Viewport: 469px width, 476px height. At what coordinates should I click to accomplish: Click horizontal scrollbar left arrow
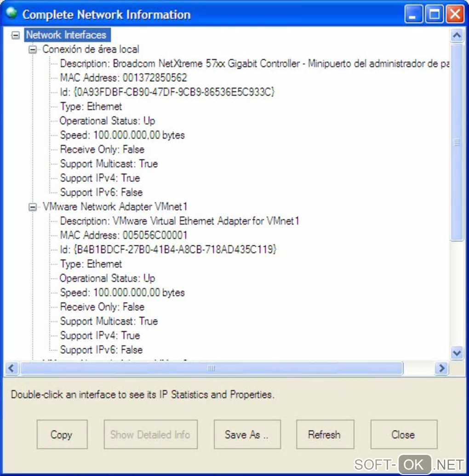[x=11, y=368]
